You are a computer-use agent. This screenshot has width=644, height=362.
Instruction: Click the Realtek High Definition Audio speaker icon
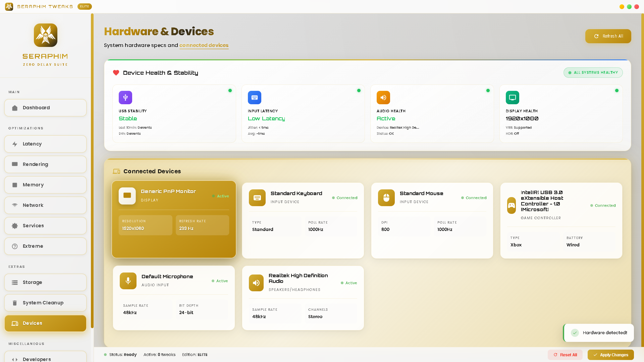256,283
